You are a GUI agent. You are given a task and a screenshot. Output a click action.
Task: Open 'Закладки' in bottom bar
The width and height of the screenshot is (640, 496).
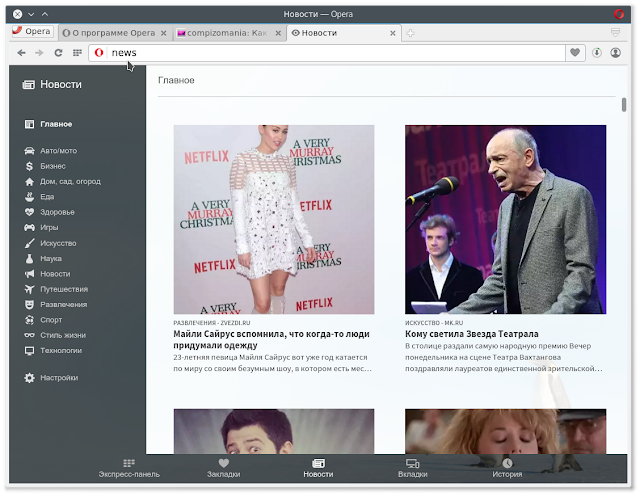click(x=223, y=469)
